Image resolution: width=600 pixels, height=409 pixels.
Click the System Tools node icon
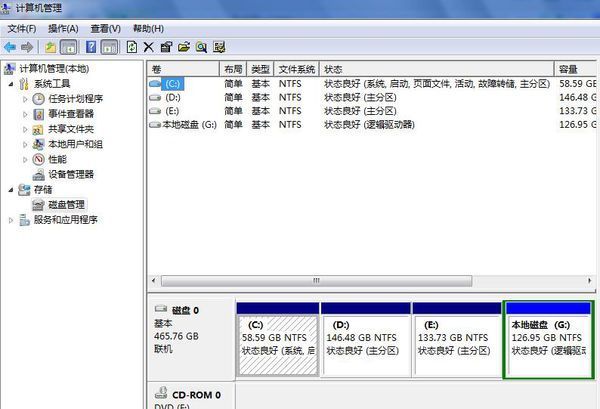[24, 84]
